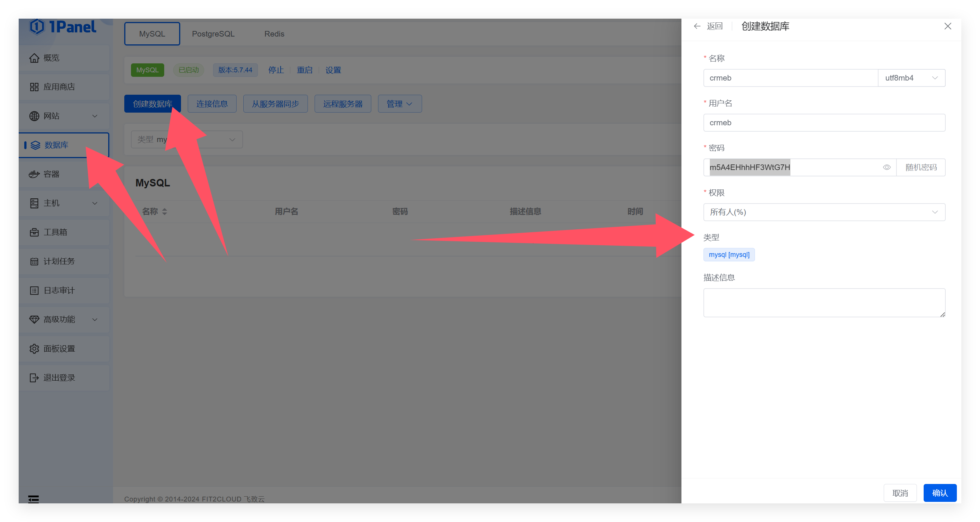The width and height of the screenshot is (980, 522).
Task: Click the green MySQL app tag
Action: [x=148, y=70]
